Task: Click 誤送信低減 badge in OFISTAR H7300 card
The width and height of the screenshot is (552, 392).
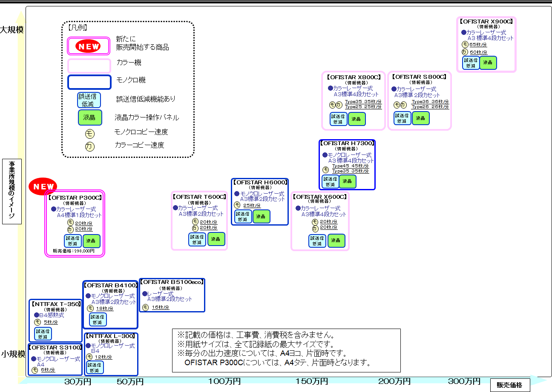Action: click(x=330, y=182)
